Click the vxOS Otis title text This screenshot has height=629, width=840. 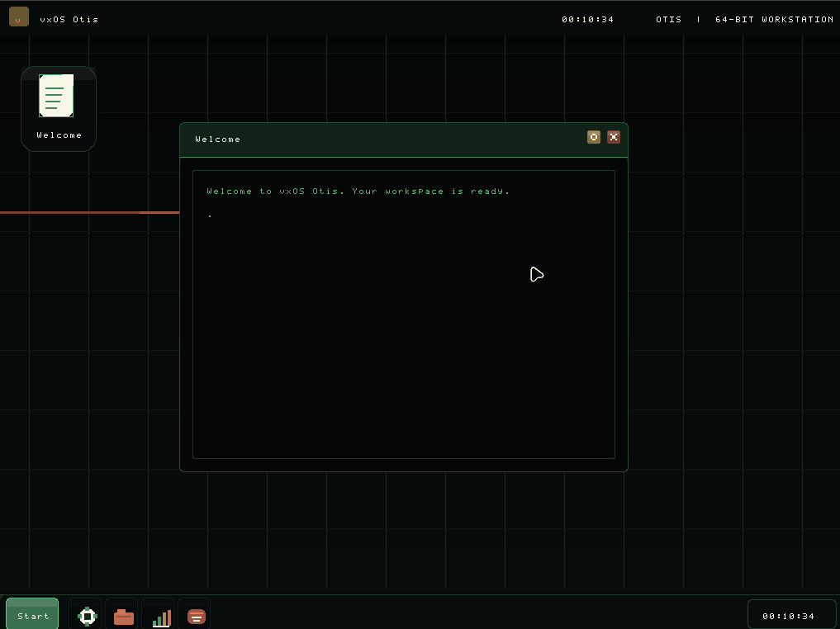tap(69, 19)
